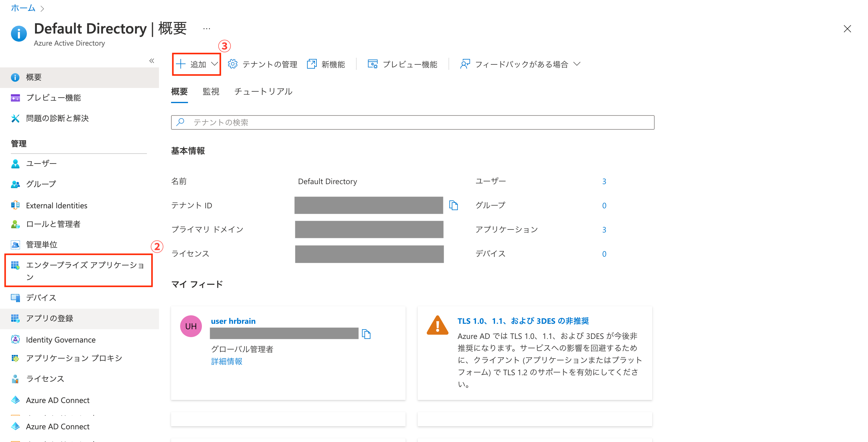Viewport: 868px width, 442px height.
Task: Click the フィードバック person icon
Action: [465, 64]
